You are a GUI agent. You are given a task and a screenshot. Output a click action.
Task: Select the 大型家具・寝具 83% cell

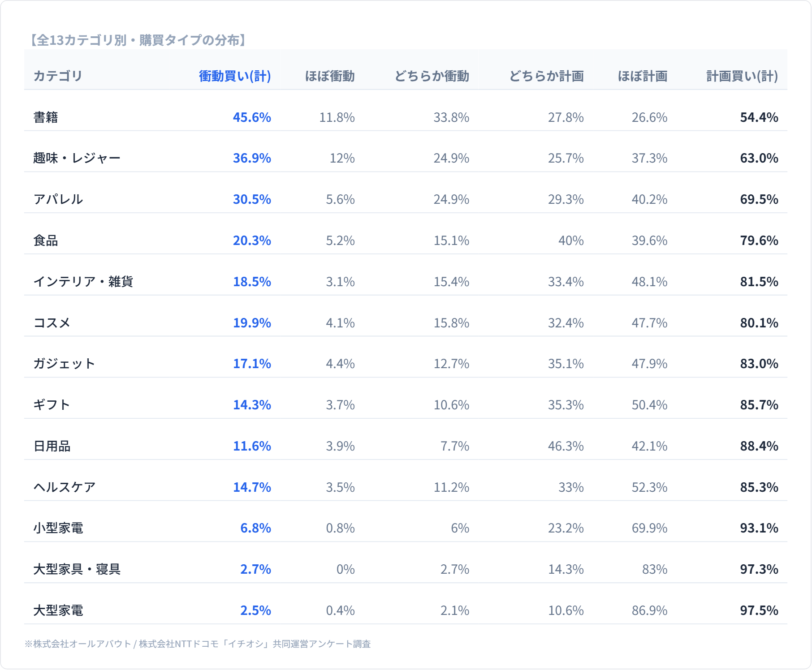pyautogui.click(x=654, y=569)
